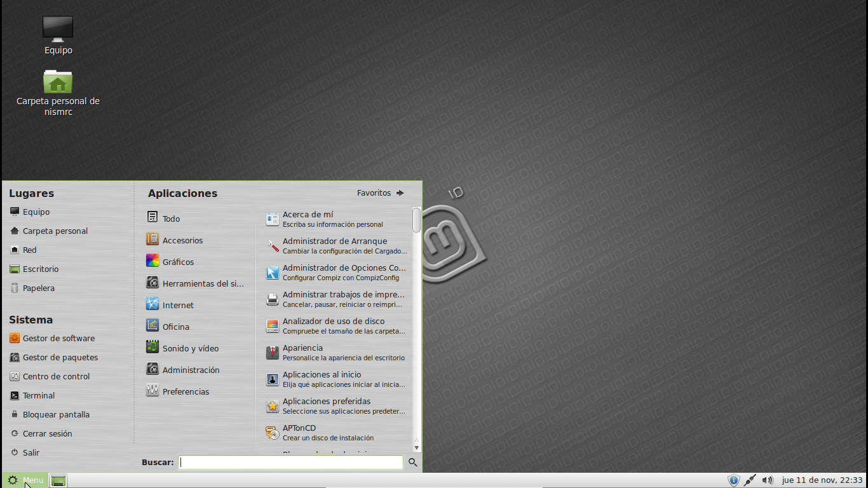868x488 pixels.
Task: Click the Buscar search field
Action: 291,463
